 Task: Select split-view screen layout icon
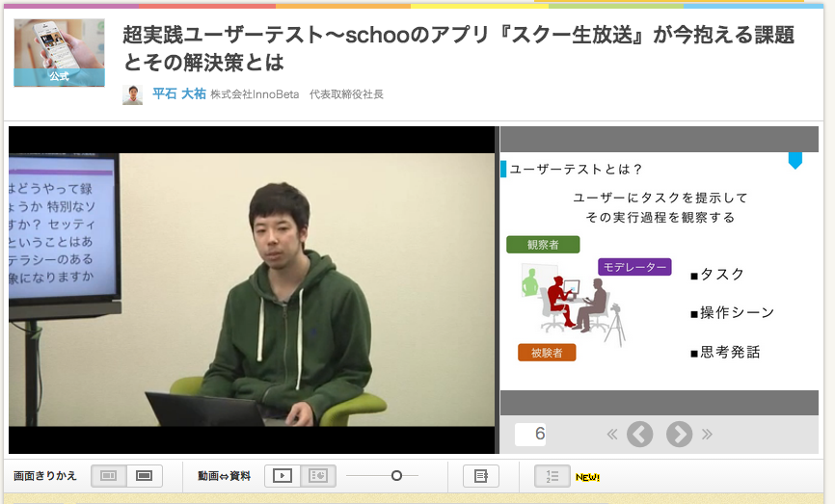coord(109,476)
